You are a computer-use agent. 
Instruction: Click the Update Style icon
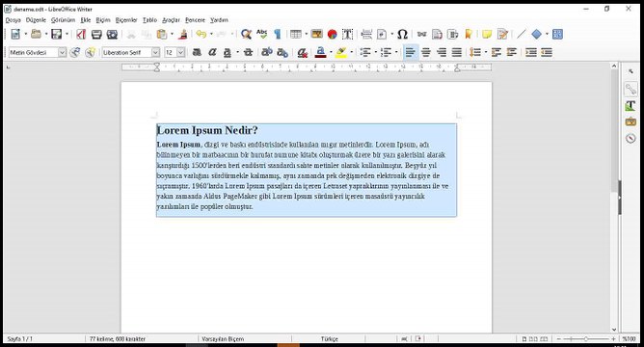point(75,52)
